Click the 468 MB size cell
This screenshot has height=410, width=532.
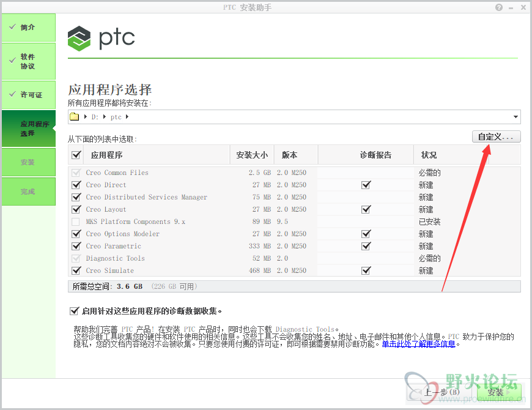coord(259,270)
